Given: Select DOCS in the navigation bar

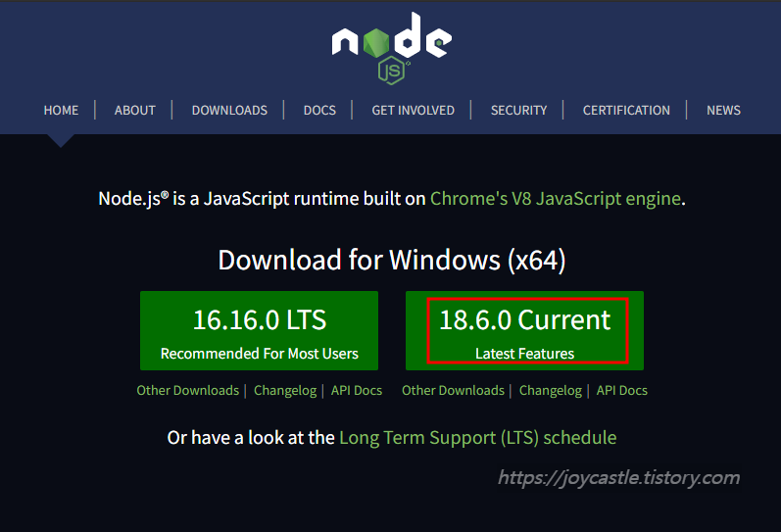Looking at the screenshot, I should pos(319,110).
